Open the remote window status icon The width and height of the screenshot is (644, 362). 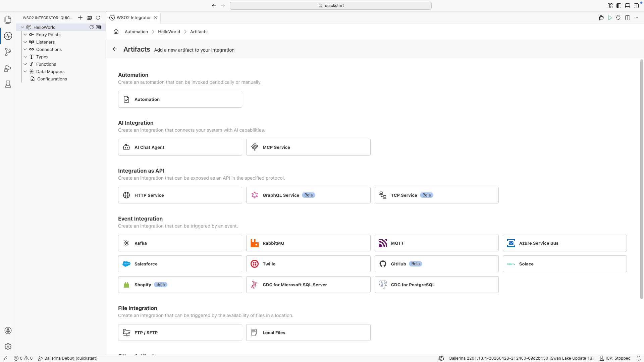coord(5,358)
